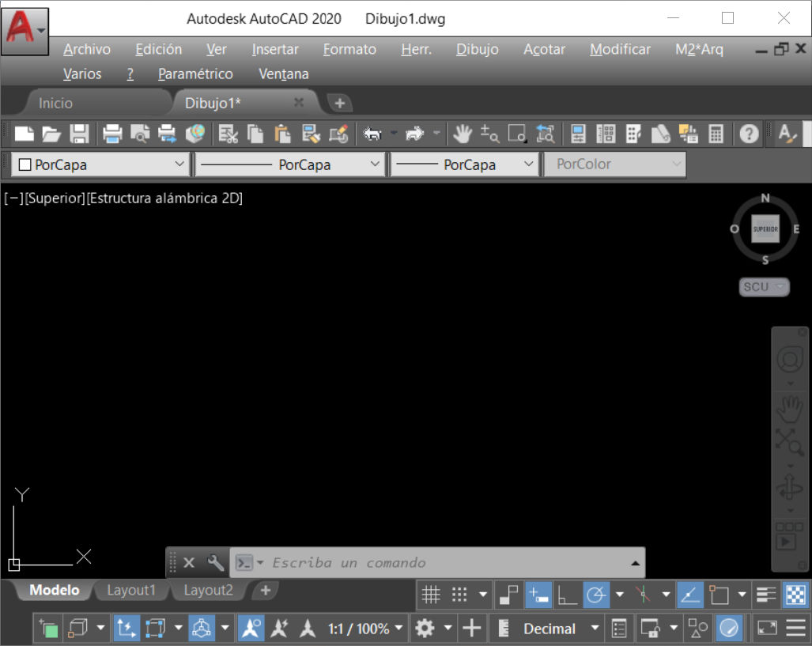Switch to the Layout1 tab
This screenshot has height=646, width=812.
(x=131, y=590)
